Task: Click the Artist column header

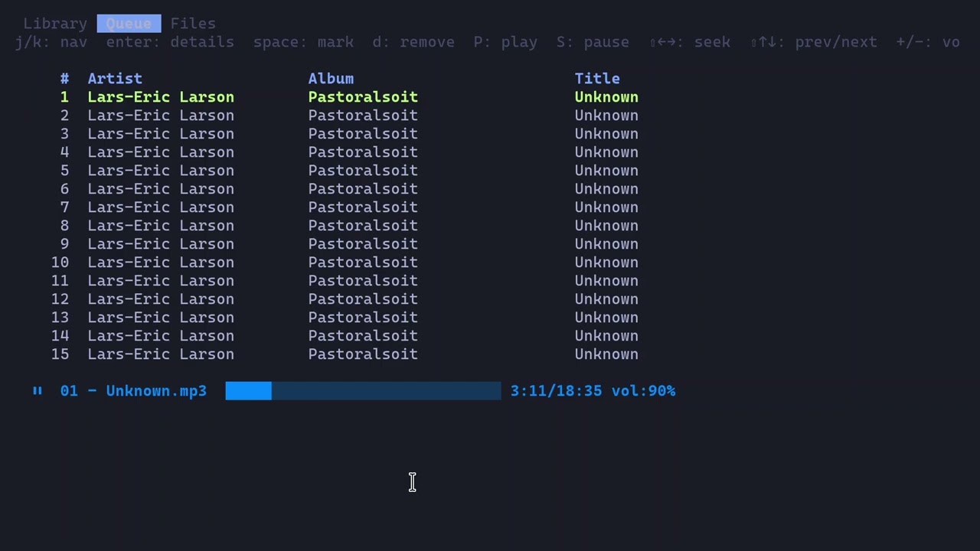Action: point(115,79)
